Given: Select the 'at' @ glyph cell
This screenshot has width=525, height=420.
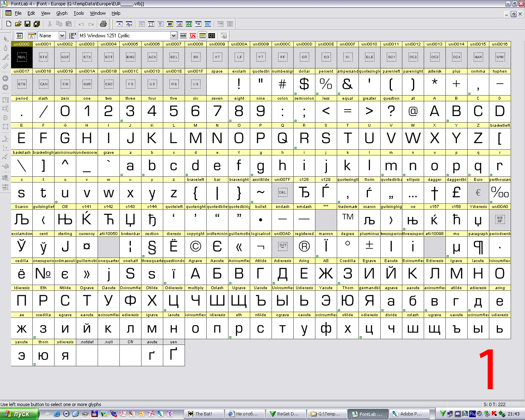Looking at the screenshot, I should coord(413,109).
